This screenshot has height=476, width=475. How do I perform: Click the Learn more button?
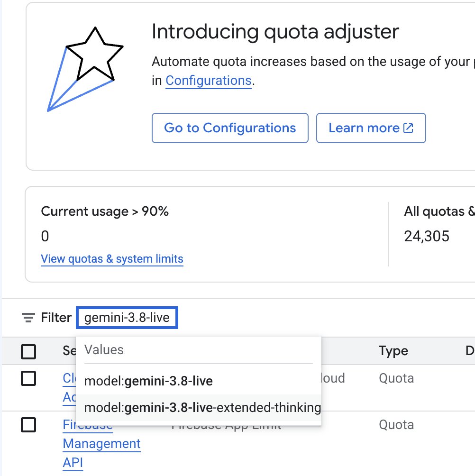371,128
